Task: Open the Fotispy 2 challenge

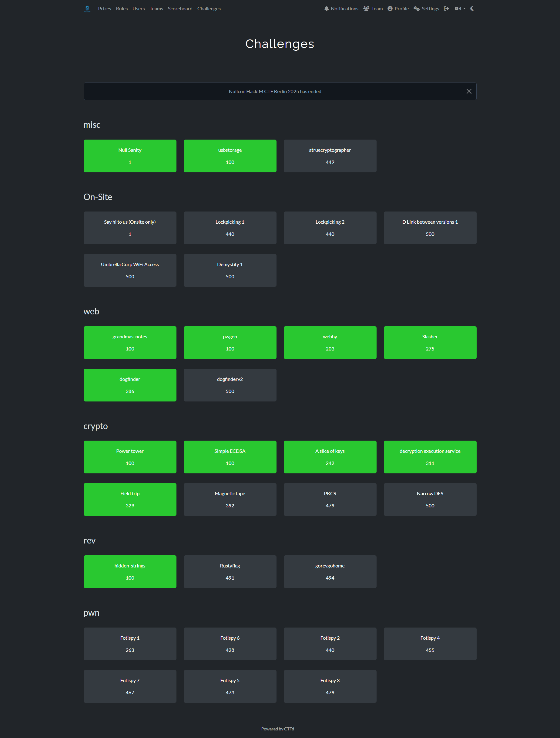Action: click(330, 644)
